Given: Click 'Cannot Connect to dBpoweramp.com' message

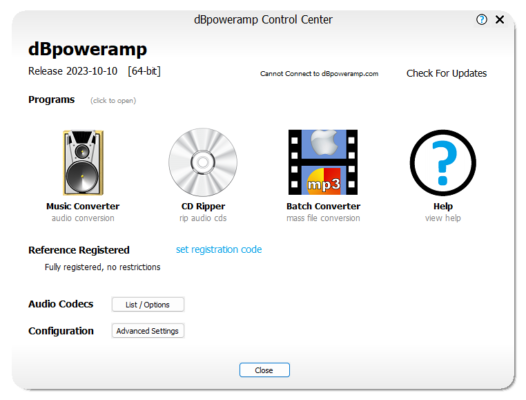Looking at the screenshot, I should [x=319, y=73].
